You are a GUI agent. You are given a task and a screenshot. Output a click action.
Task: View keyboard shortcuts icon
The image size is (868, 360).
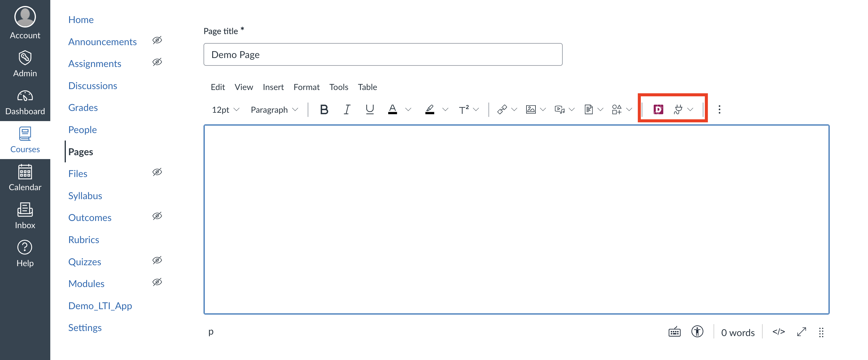point(674,332)
